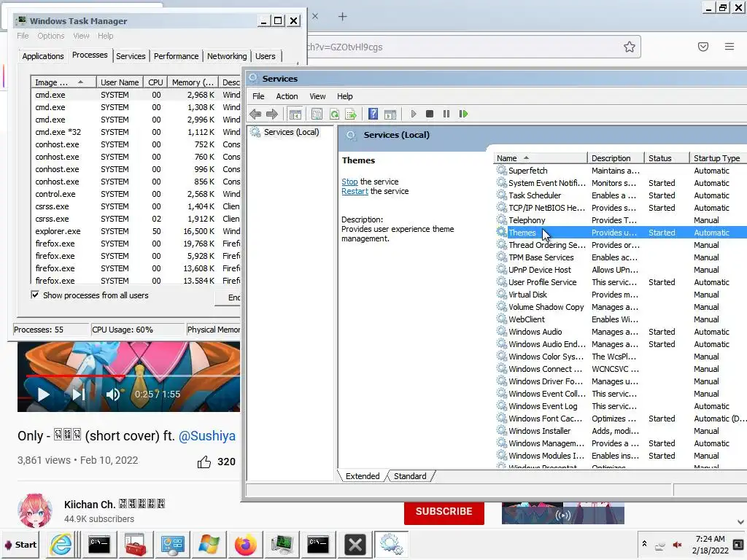Click the Refresh icon in Services toolbar
747x560 pixels.
click(334, 114)
